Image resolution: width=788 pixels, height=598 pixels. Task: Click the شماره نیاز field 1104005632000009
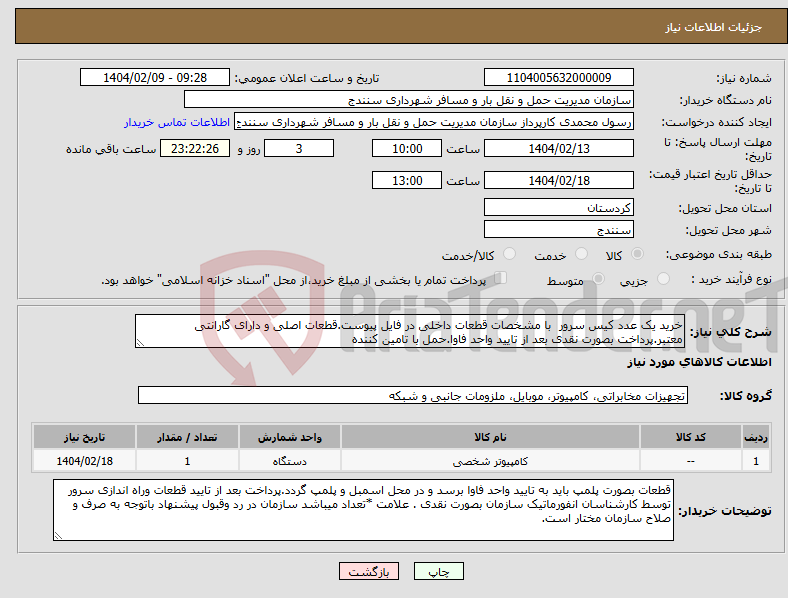[x=558, y=77]
